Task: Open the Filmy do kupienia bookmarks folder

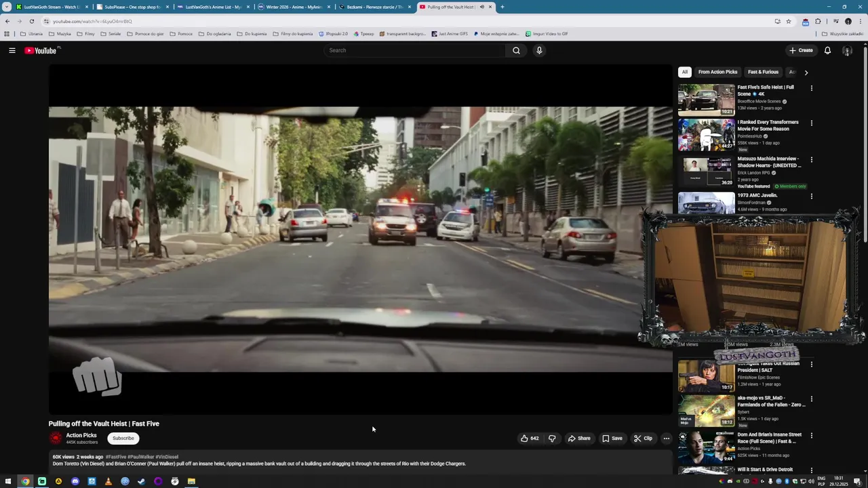Action: click(x=293, y=34)
